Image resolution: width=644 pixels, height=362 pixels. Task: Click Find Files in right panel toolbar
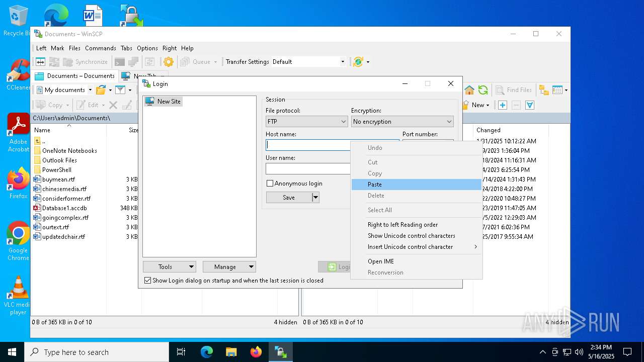[514, 90]
